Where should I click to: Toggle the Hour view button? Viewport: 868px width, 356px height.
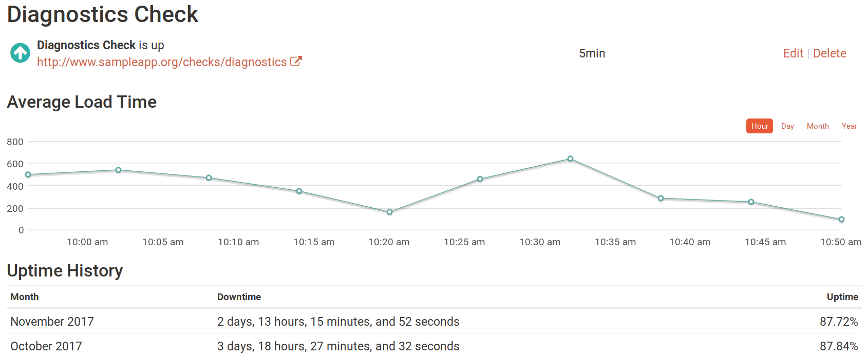tap(759, 126)
